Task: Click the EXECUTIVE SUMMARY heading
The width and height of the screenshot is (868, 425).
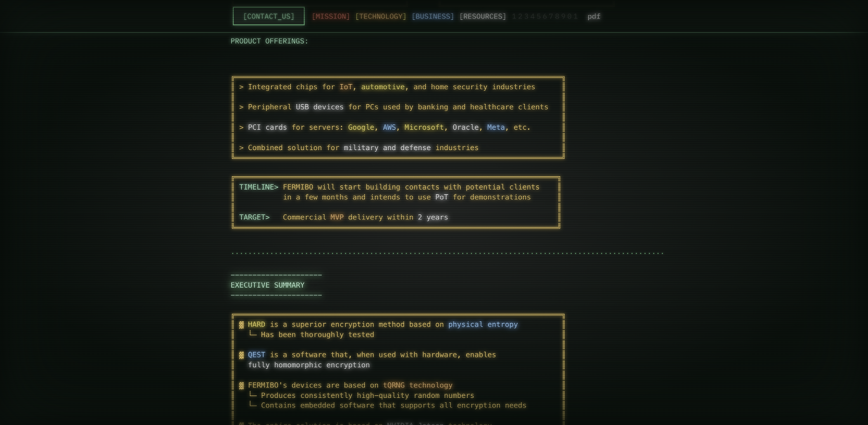Action: coord(267,285)
